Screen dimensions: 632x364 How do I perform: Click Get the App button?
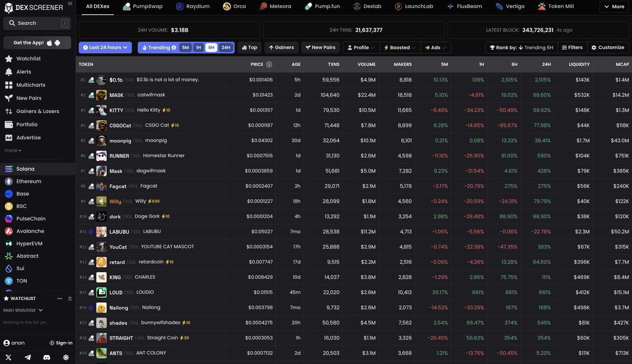coord(37,43)
